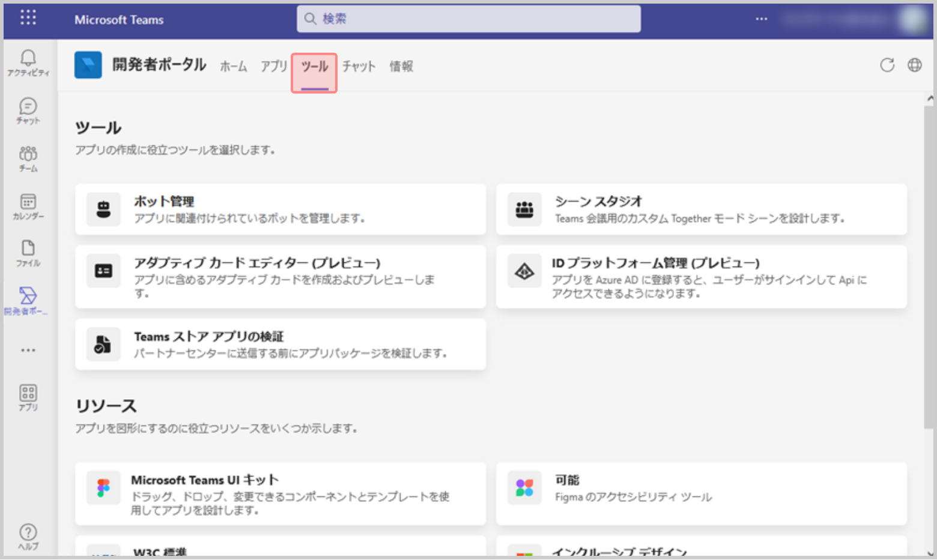Click the search magnifier icon
937x560 pixels.
310,19
